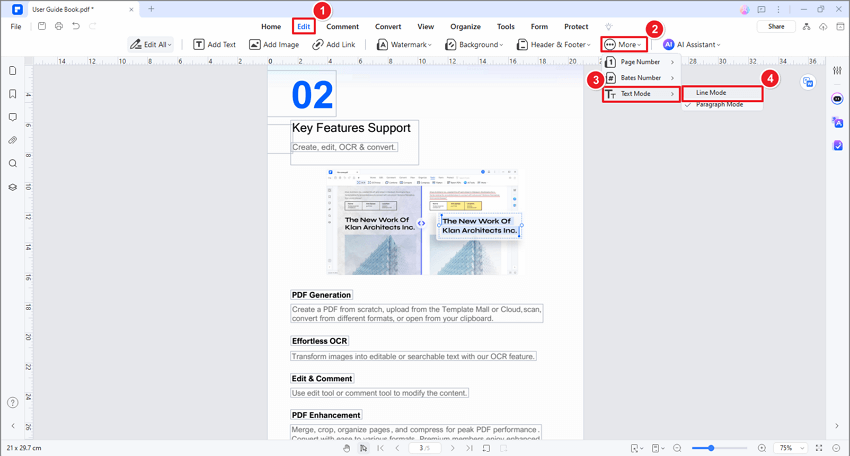Open the Watermark dropdown

coord(404,44)
